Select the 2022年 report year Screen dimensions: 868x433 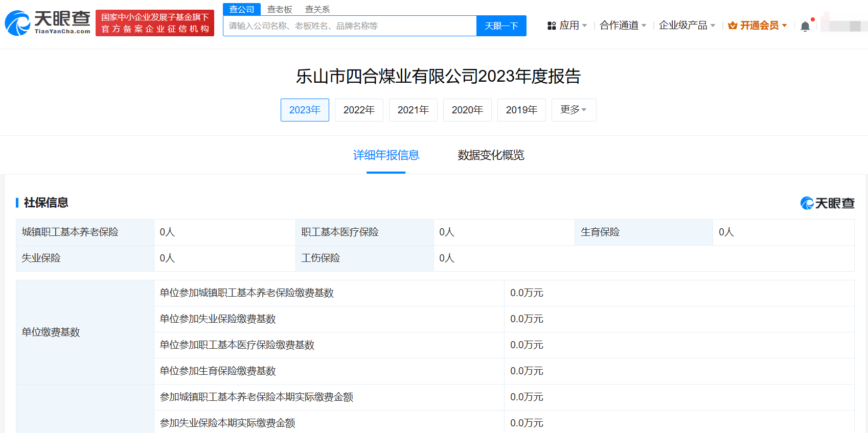click(x=359, y=110)
